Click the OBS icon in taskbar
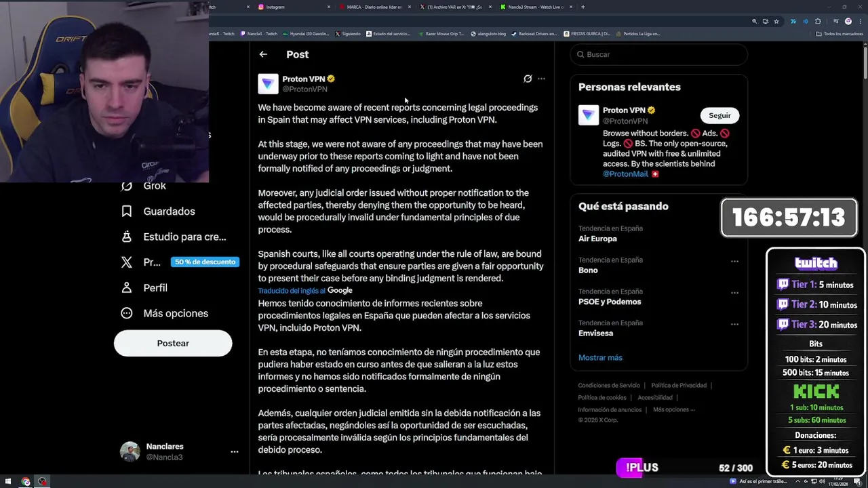 [x=42, y=482]
